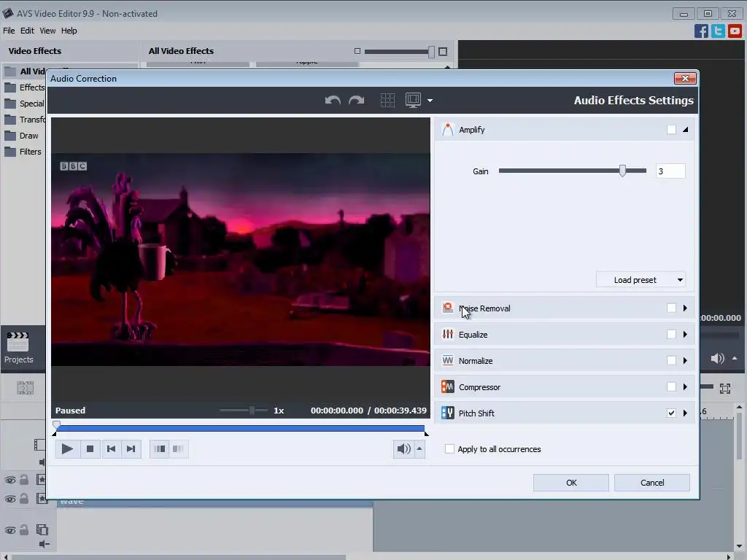Expand the Compressor section arrow
The image size is (747, 560).
click(x=685, y=386)
